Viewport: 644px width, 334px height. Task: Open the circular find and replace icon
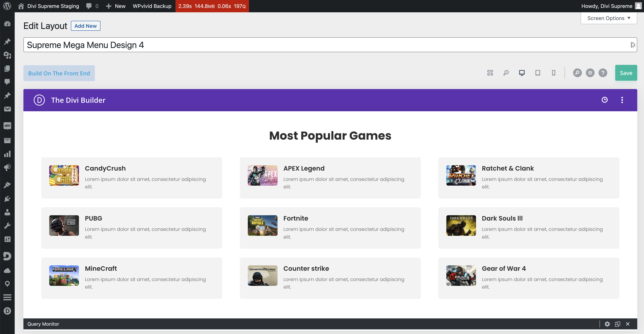tap(577, 73)
